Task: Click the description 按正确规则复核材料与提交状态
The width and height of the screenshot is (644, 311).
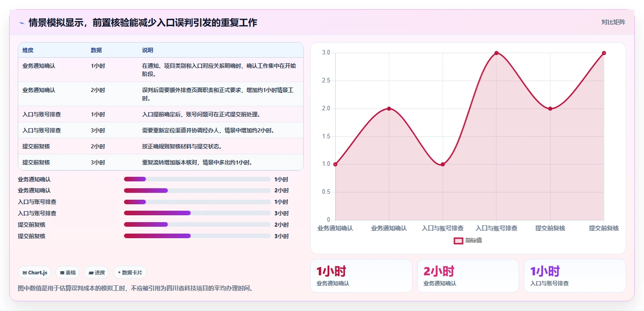Action: coord(182,147)
